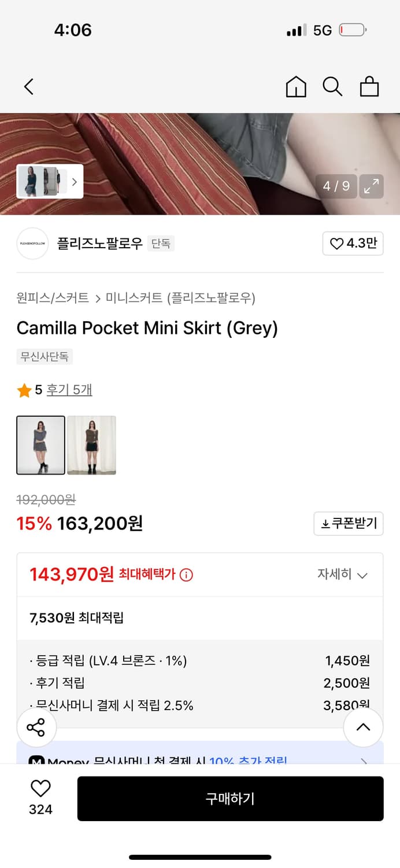Tap the 구매하기 purchase button
This screenshot has width=400, height=868.
tap(230, 799)
